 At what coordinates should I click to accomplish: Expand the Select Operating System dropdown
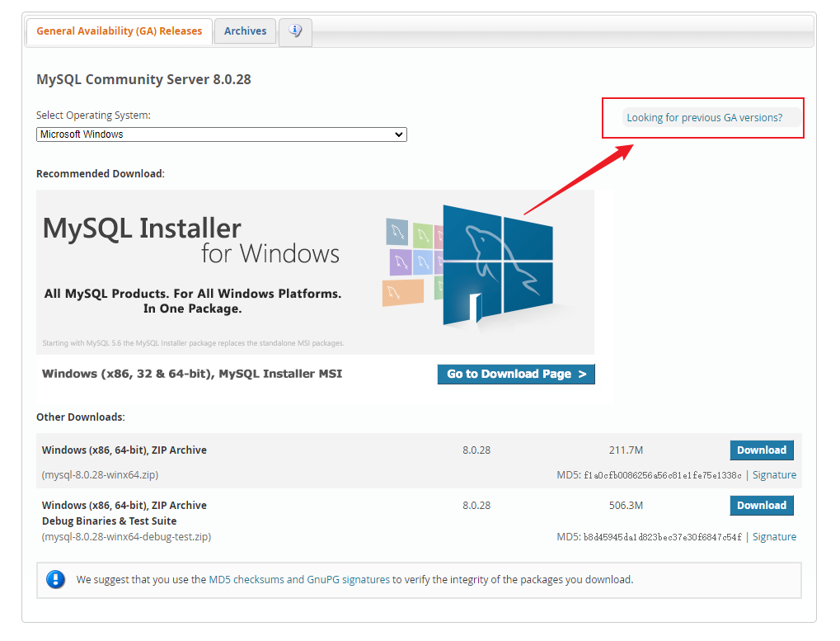click(221, 134)
